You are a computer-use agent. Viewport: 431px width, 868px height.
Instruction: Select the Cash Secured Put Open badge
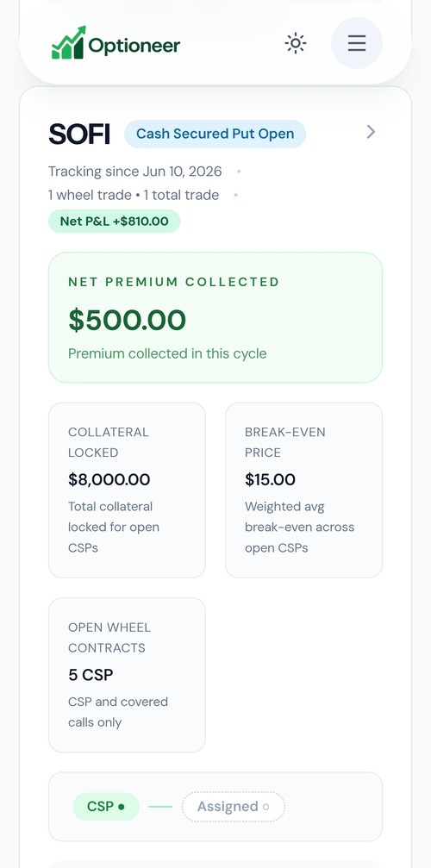[x=215, y=134]
